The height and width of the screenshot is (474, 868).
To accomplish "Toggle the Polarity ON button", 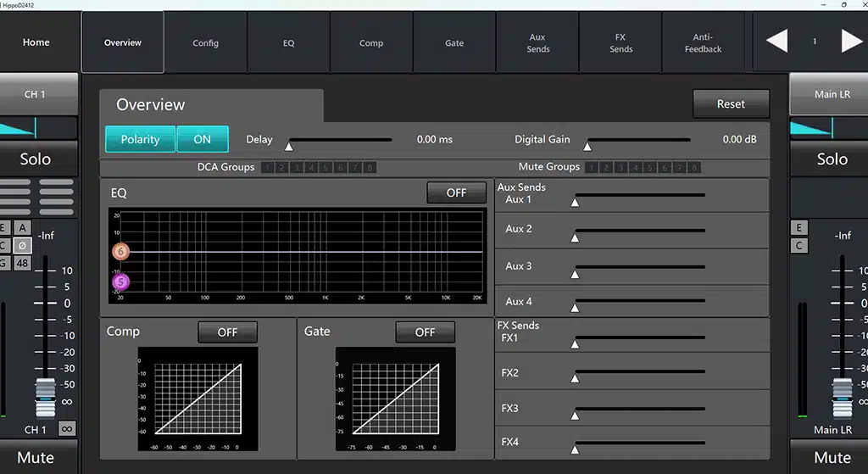I will tap(202, 139).
